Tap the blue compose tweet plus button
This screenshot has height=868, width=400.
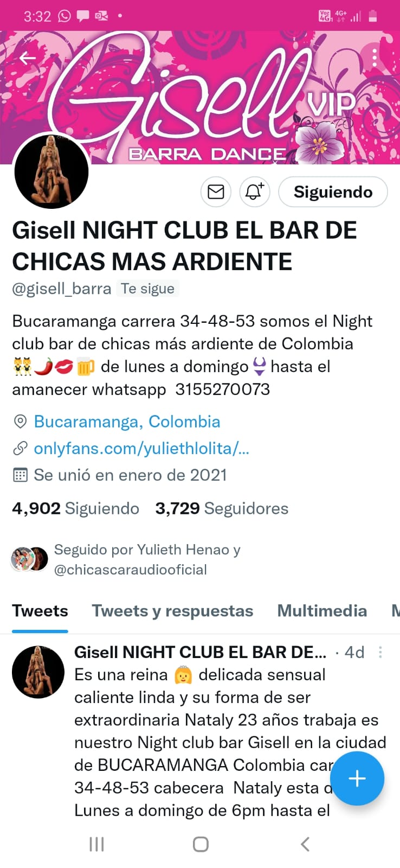click(x=357, y=778)
